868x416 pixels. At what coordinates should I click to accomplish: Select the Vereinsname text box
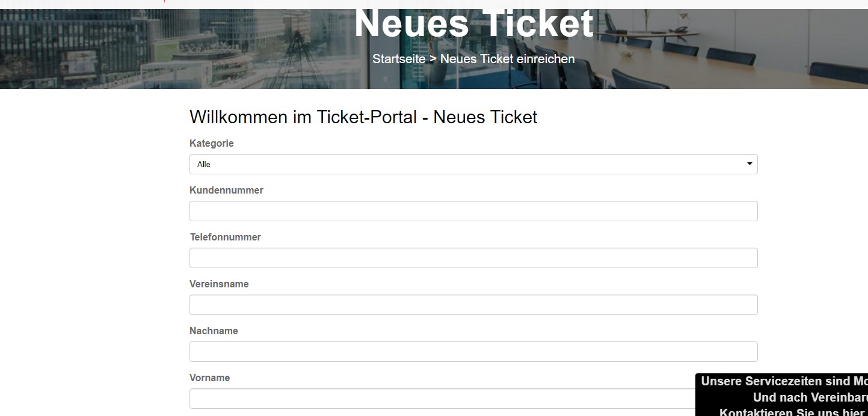tap(473, 305)
